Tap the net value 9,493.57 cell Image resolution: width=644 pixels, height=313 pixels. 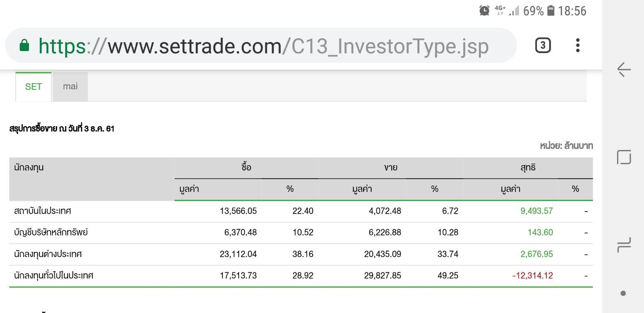pyautogui.click(x=537, y=211)
